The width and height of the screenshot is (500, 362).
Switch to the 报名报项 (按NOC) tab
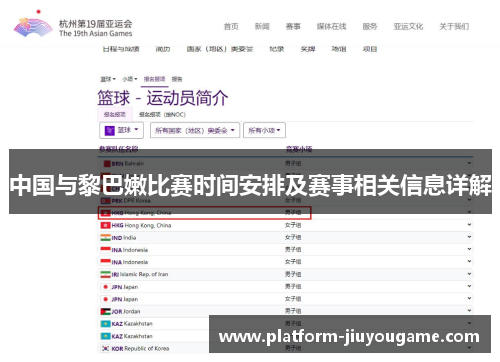[x=162, y=114]
